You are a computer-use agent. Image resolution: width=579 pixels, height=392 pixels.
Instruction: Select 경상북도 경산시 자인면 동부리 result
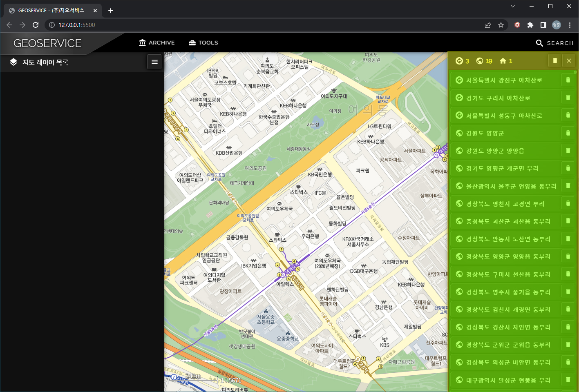(505, 327)
